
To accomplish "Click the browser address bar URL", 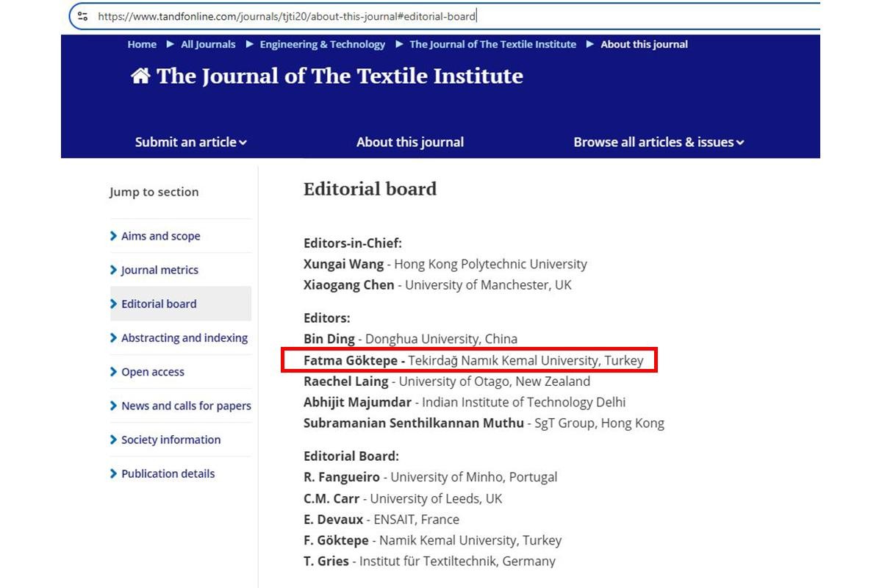I will point(287,15).
